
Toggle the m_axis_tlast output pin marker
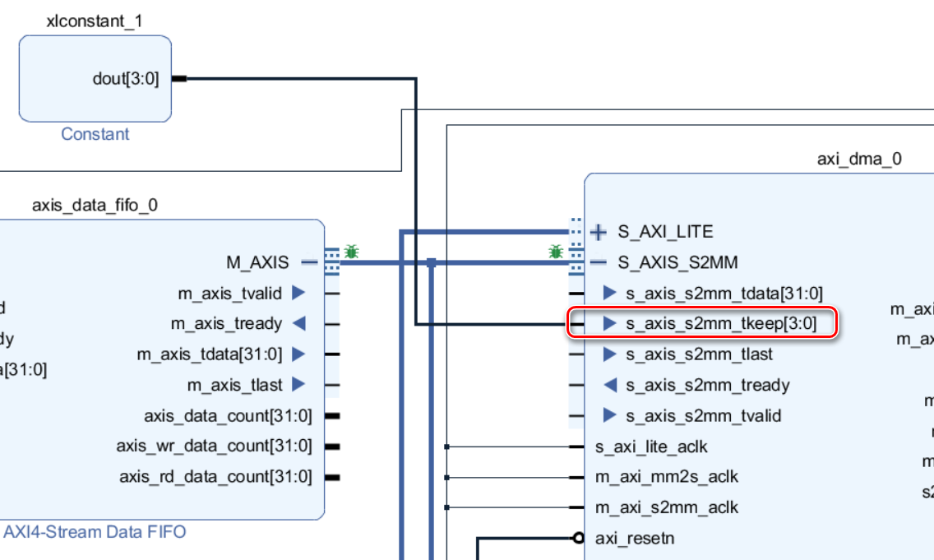click(298, 385)
